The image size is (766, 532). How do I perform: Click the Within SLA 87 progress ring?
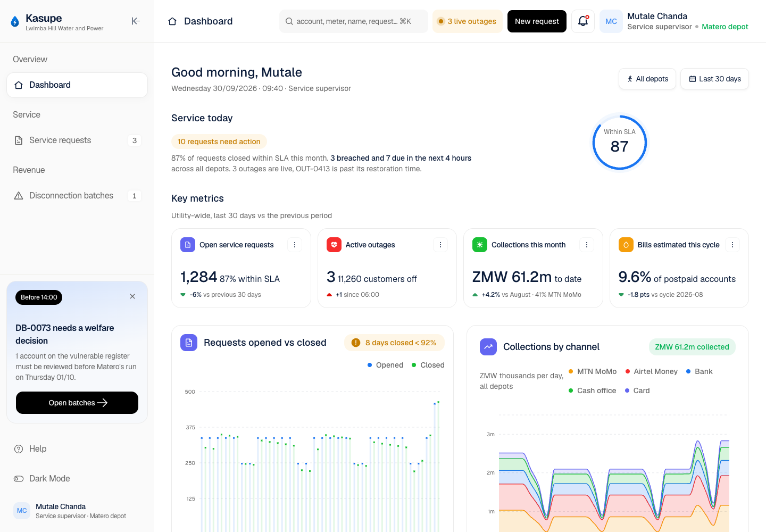620,143
